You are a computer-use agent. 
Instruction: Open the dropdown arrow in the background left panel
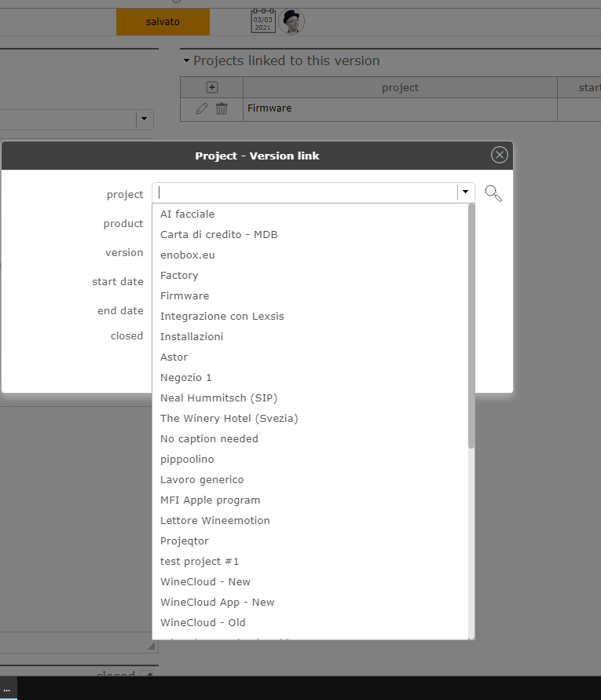pos(145,119)
